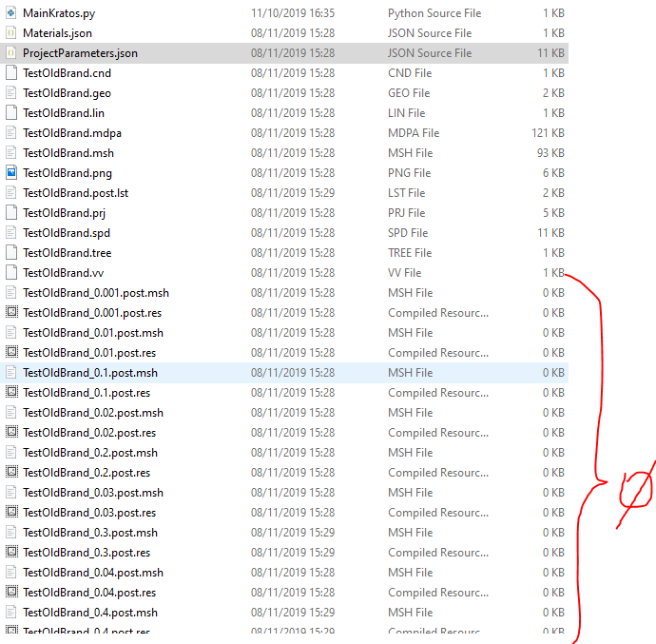Select the Materials.json file name
Image resolution: width=656 pixels, height=644 pixels.
[x=57, y=33]
